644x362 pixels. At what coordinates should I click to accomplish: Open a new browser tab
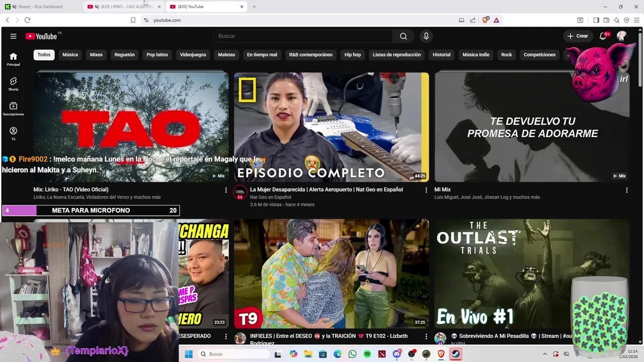coord(254,7)
